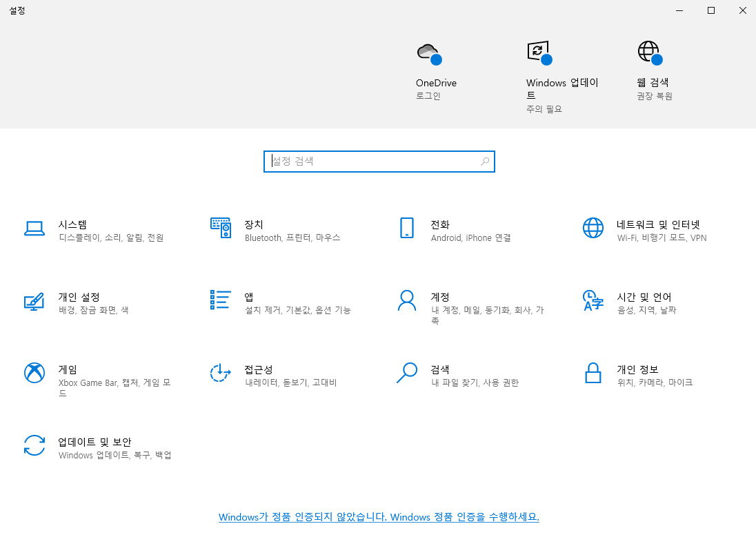756x553 pixels.
Task: Click the 장치 keyboard and speaker icon
Action: 220,228
